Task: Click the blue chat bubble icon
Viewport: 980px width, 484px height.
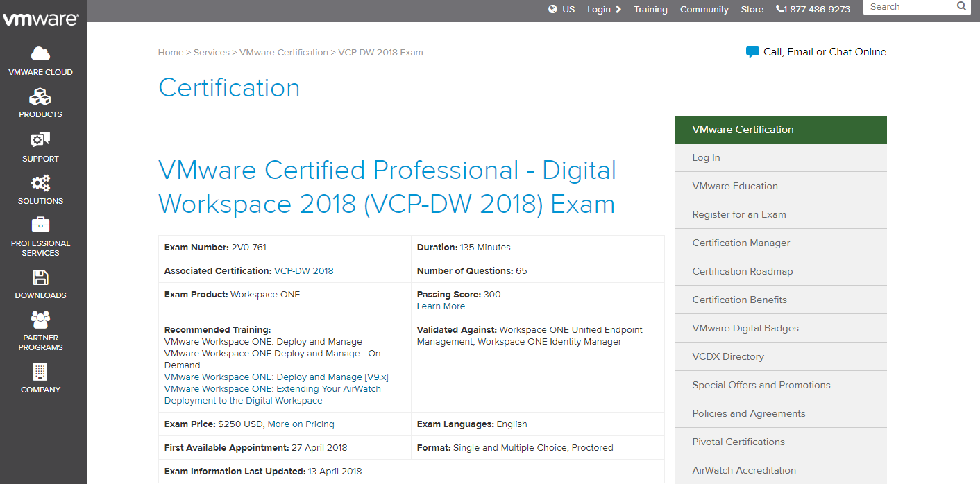Action: (x=752, y=52)
